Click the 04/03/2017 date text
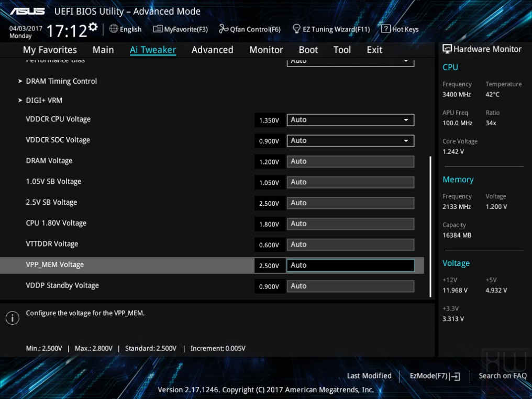532x399 pixels. point(26,28)
